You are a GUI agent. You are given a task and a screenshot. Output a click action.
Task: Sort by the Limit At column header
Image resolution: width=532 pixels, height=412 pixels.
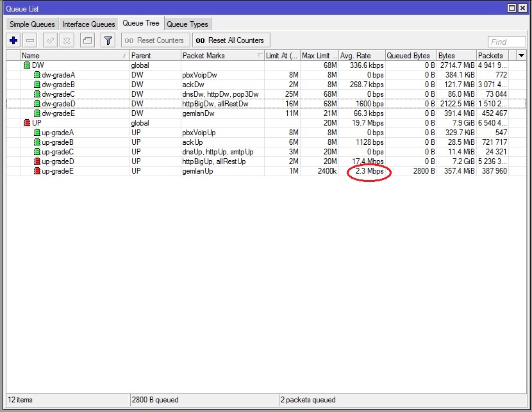tap(282, 55)
